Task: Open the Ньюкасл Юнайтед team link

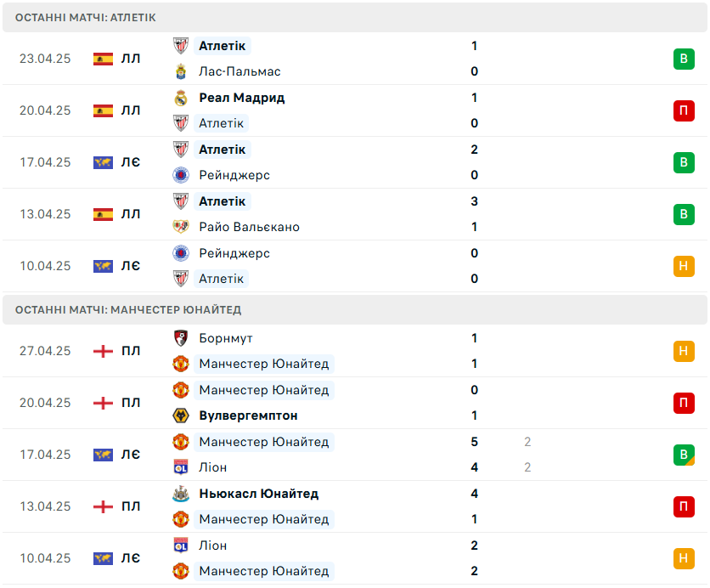Action: click(258, 494)
